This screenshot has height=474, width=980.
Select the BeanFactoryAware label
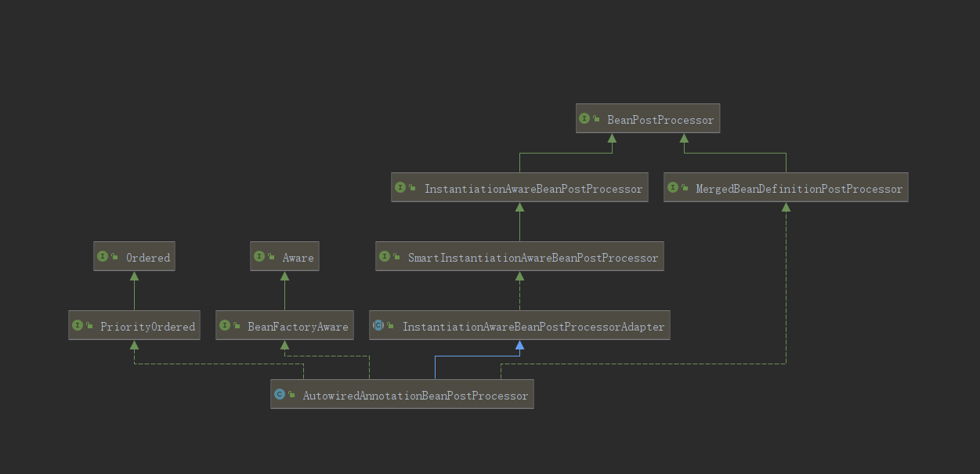coord(298,327)
